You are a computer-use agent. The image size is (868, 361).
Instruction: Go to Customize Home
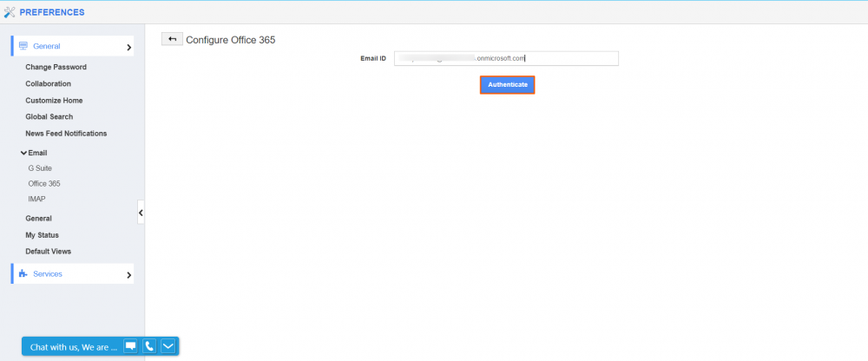[x=54, y=101]
